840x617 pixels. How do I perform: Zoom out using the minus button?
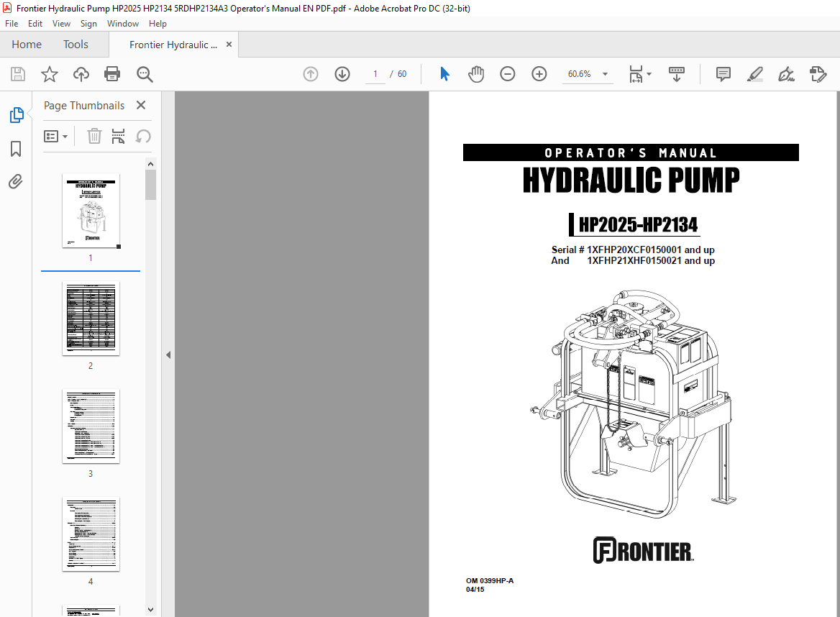pos(507,73)
